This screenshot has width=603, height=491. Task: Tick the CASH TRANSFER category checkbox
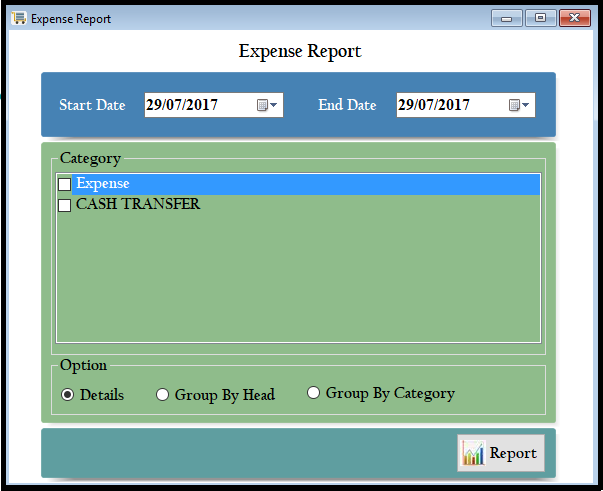65,205
